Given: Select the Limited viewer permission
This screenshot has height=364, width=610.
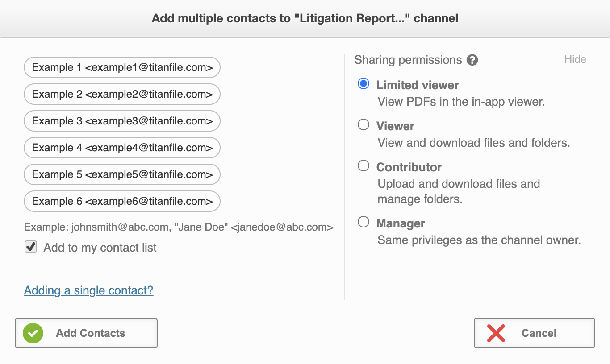Looking at the screenshot, I should 363,83.
